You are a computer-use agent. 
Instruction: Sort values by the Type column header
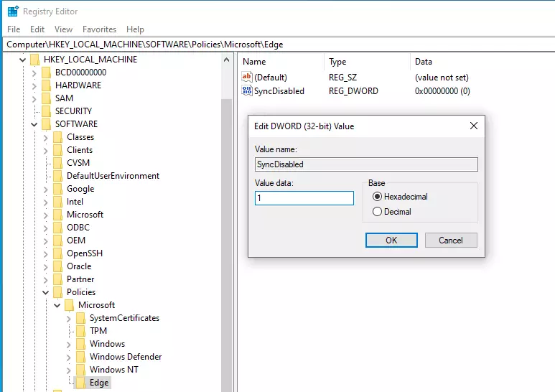(367, 62)
